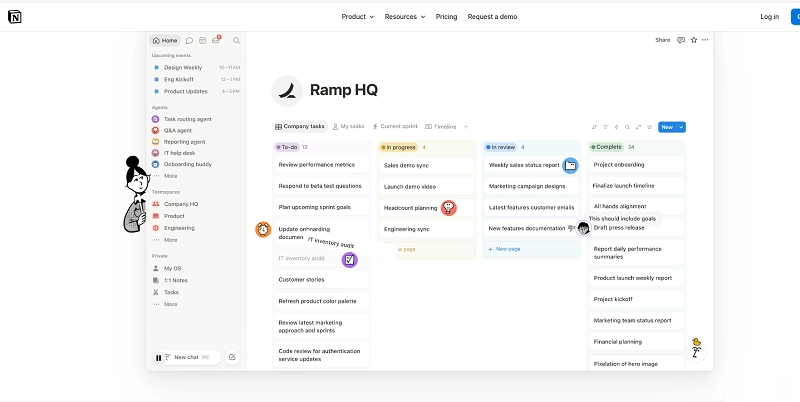Screen dimensions: 800x402
Task: Open the Product dropdown menu
Action: [x=358, y=17]
